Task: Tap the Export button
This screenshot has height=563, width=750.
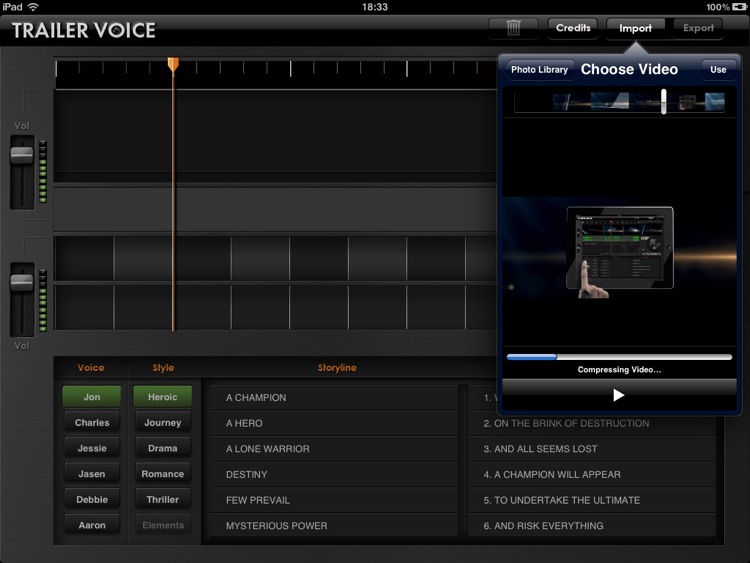Action: 698,28
